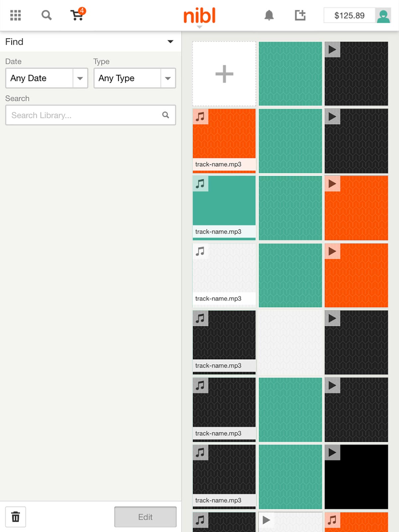Click the trash delete icon
This screenshot has height=532, width=399.
coord(16,517)
